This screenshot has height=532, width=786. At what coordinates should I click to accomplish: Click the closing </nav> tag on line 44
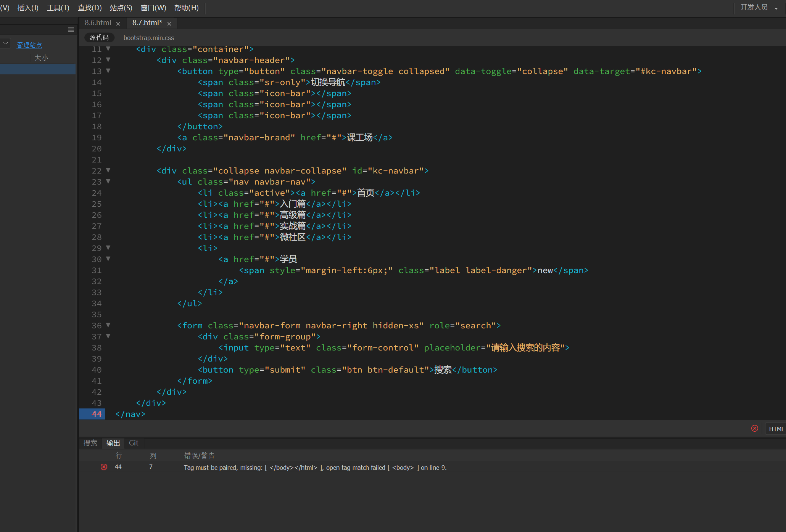point(130,414)
